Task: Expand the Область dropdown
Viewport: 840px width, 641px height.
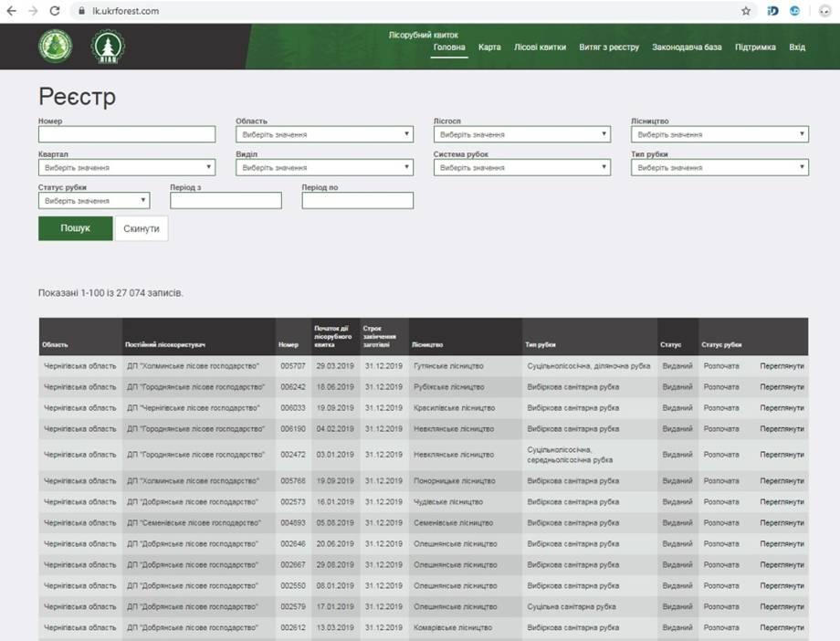Action: point(324,134)
